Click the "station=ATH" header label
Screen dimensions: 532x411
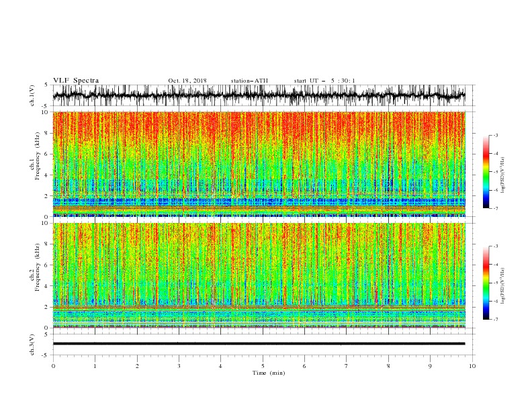tap(249, 81)
